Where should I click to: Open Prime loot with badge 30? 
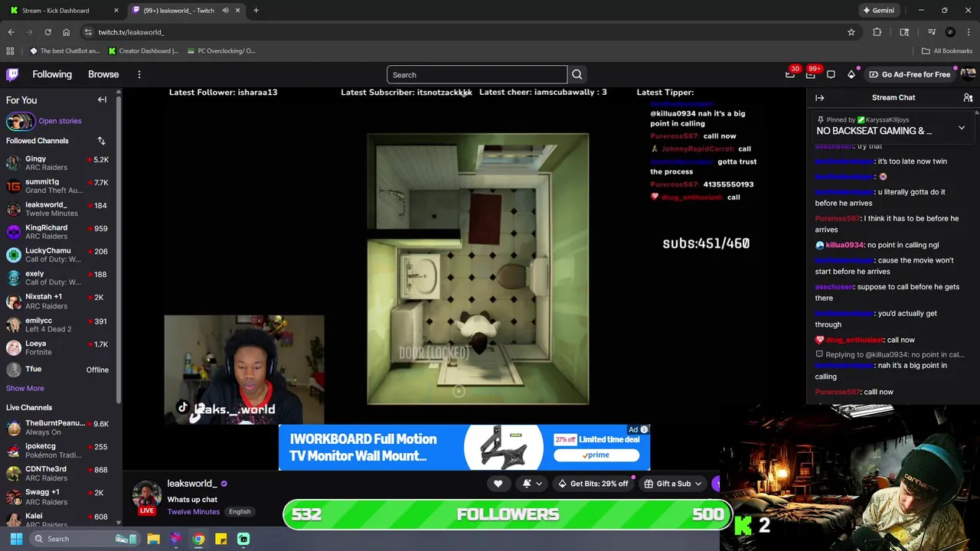click(x=791, y=74)
